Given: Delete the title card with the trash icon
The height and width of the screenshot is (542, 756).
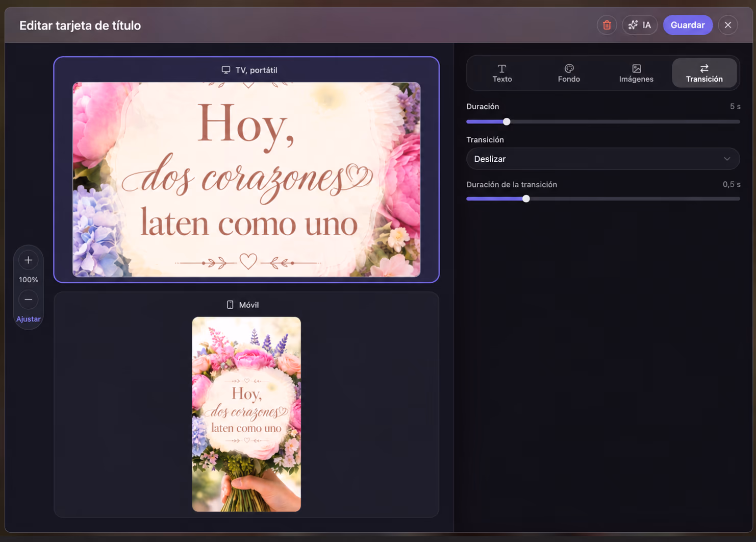Looking at the screenshot, I should [x=607, y=25].
